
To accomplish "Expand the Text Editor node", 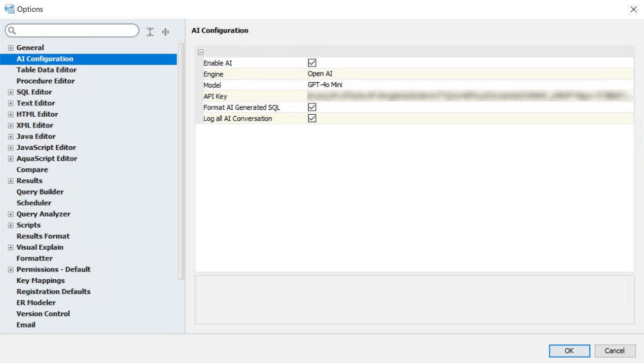I will (11, 103).
